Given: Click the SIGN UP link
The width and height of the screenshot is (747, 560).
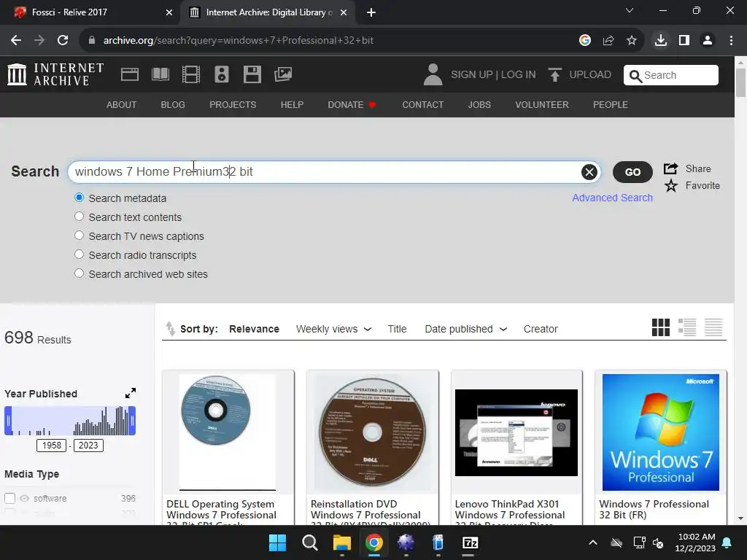Looking at the screenshot, I should click(472, 75).
